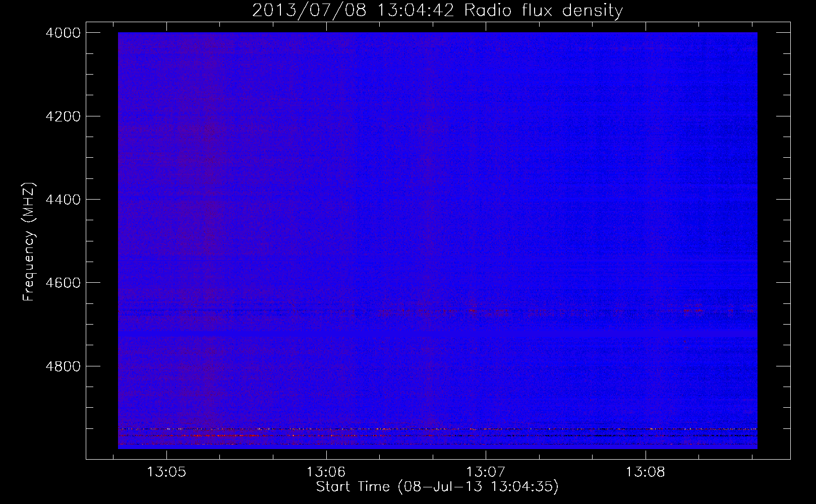
Task: Click the 13:07 time tick label
Action: point(486,473)
